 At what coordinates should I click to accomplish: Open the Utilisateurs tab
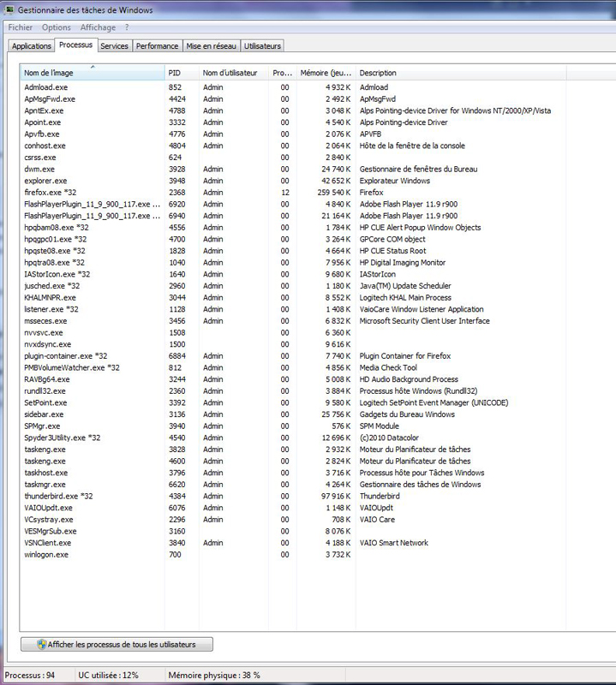click(x=262, y=46)
